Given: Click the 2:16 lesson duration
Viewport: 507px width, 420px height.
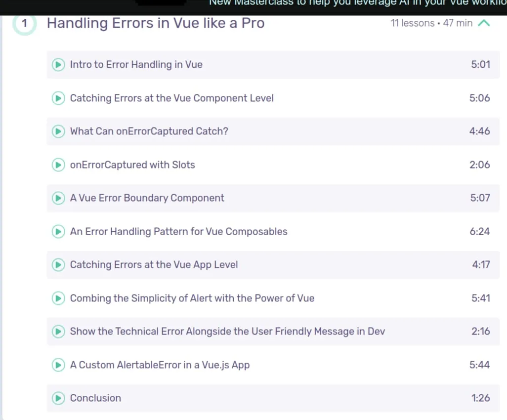Looking at the screenshot, I should 480,332.
